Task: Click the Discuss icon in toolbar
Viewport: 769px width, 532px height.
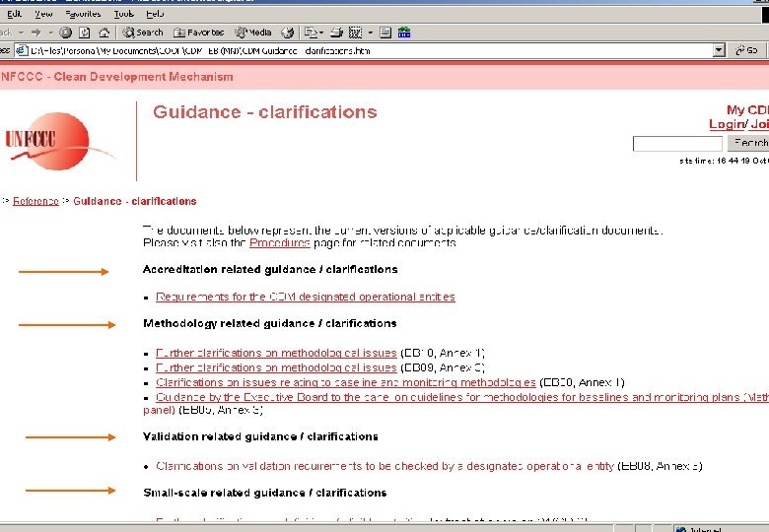Action: pyautogui.click(x=385, y=33)
